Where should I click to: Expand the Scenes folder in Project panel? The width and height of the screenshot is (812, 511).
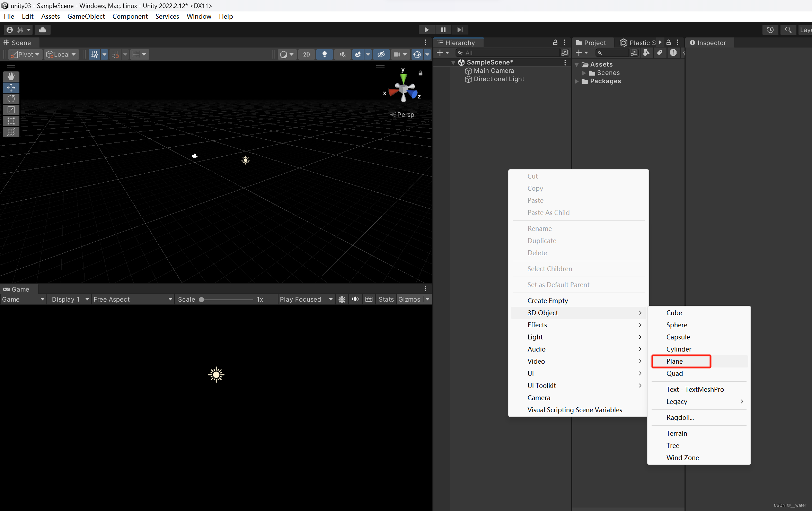point(584,73)
